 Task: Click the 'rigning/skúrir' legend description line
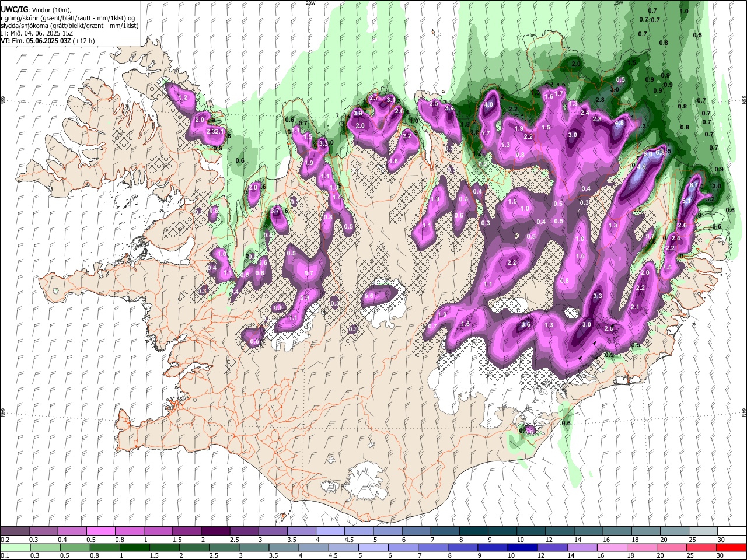pyautogui.click(x=68, y=18)
